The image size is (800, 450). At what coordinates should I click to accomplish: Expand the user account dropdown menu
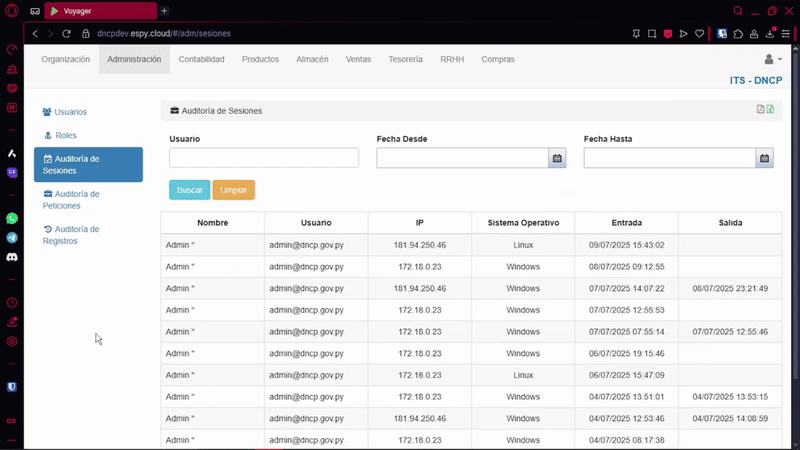[773, 60]
